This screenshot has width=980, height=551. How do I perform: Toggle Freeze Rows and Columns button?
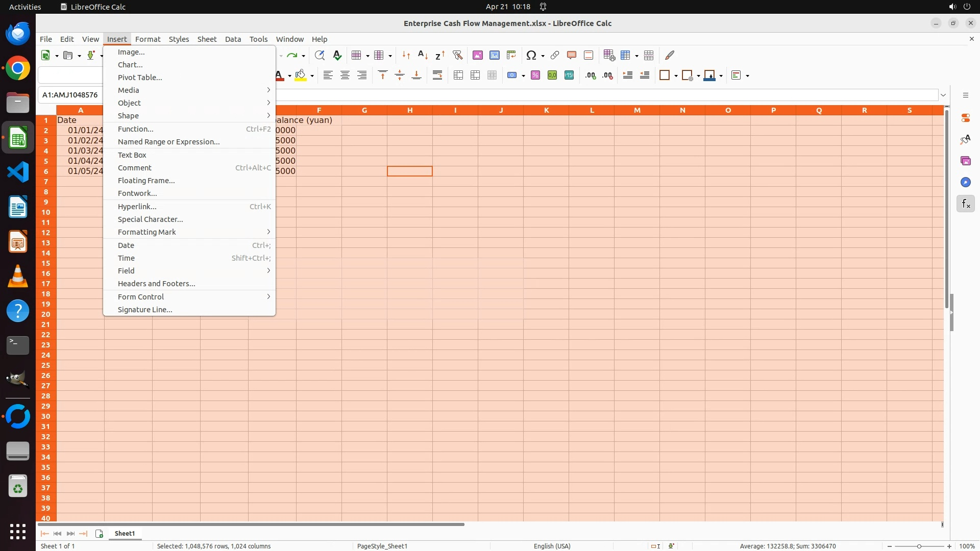tap(626, 55)
